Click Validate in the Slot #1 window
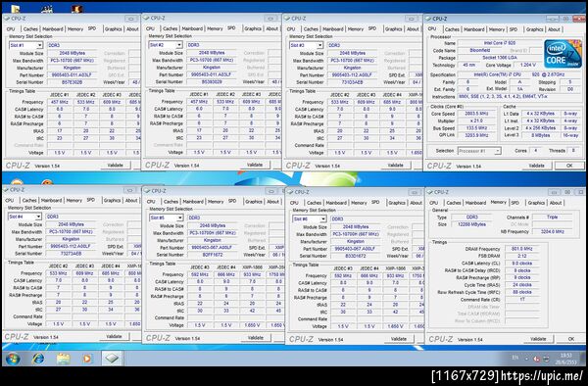The height and width of the screenshot is (386, 588). 116,165
